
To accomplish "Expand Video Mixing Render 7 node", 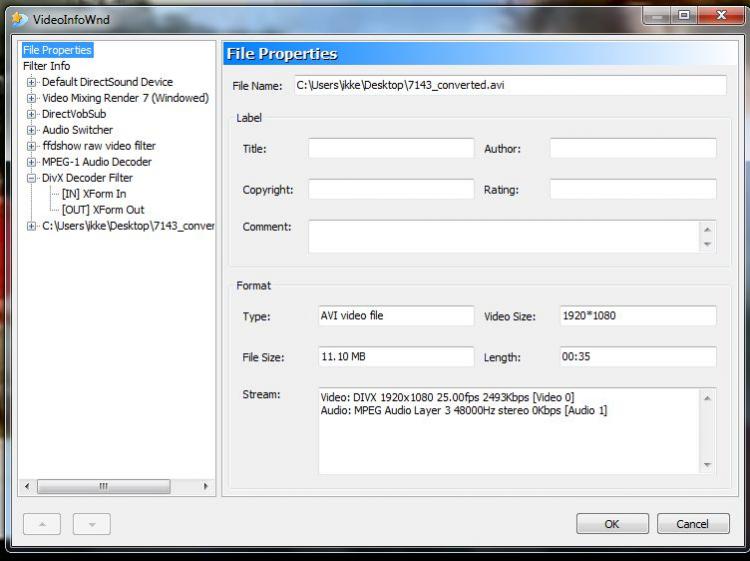I will click(32, 98).
